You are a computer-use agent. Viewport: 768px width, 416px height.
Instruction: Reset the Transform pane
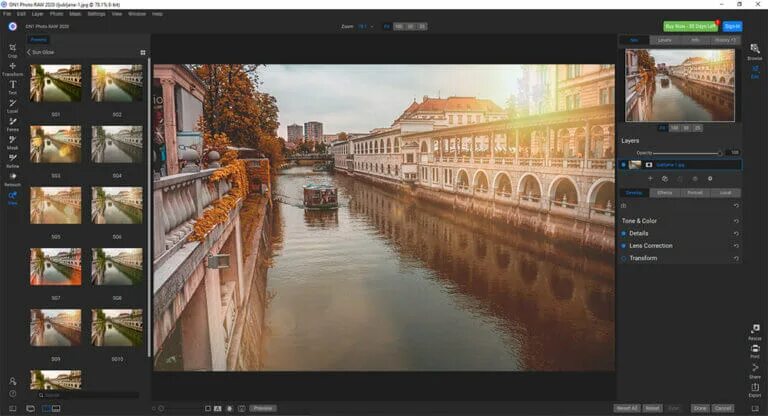[736, 258]
